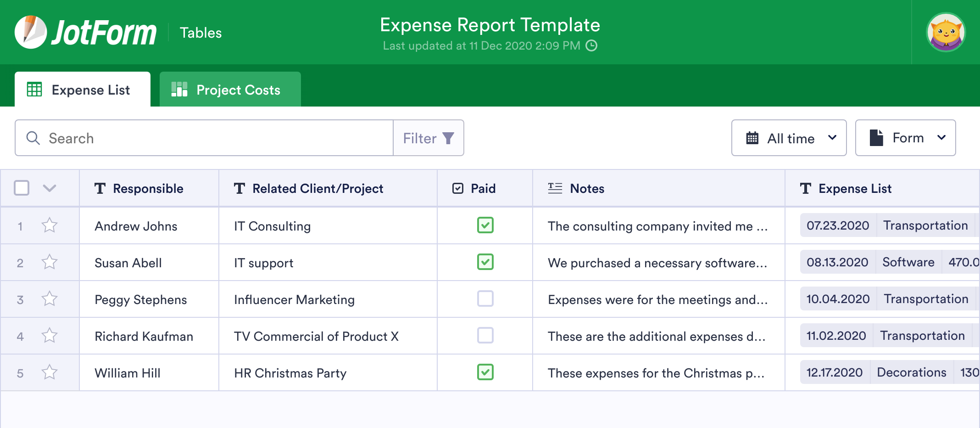Click the calendar icon beside All time
980x428 pixels.
click(753, 138)
